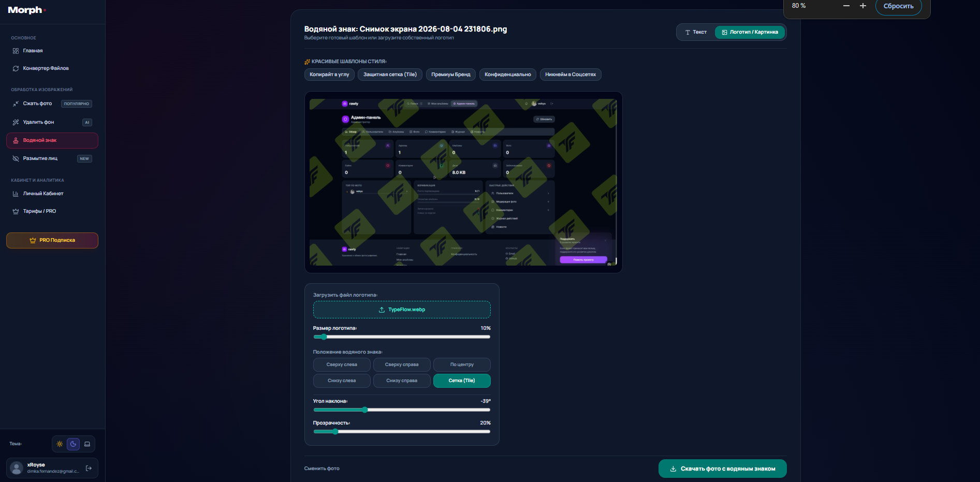Click the ПОПУЛЯРНО badge
The width and height of the screenshot is (980, 482).
pyautogui.click(x=77, y=104)
